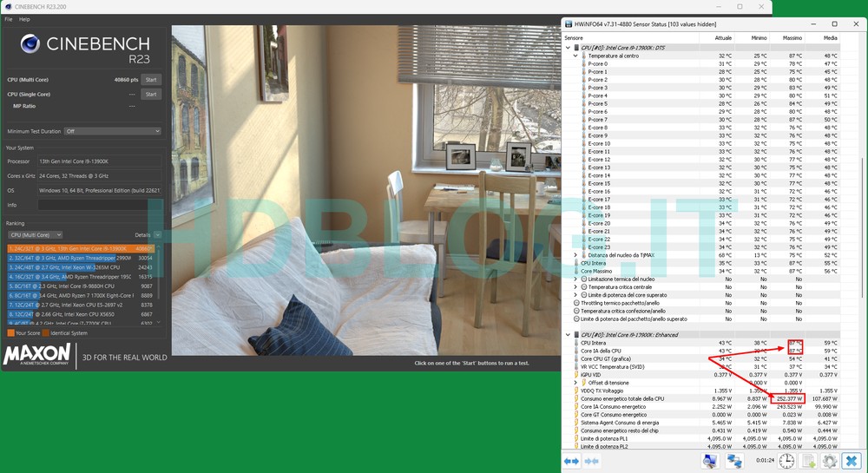Image resolution: width=868 pixels, height=473 pixels.
Task: Open HWiNFO network remote monitoring icon
Action: [734, 460]
